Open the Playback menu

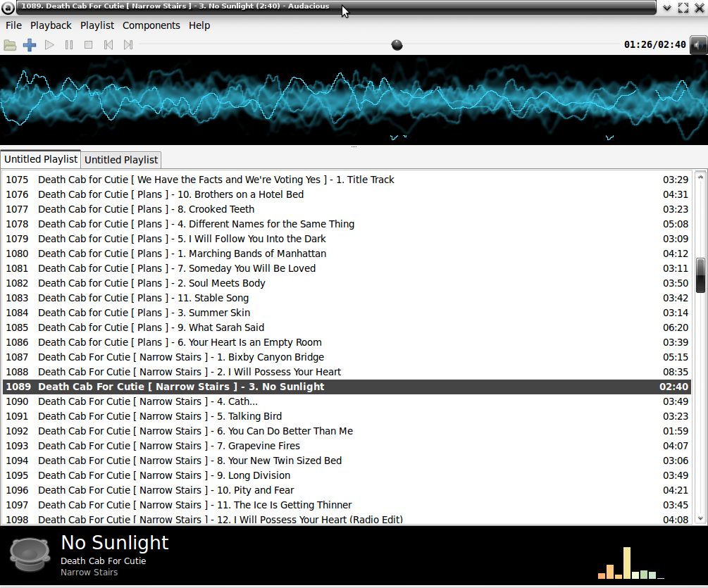pos(51,25)
